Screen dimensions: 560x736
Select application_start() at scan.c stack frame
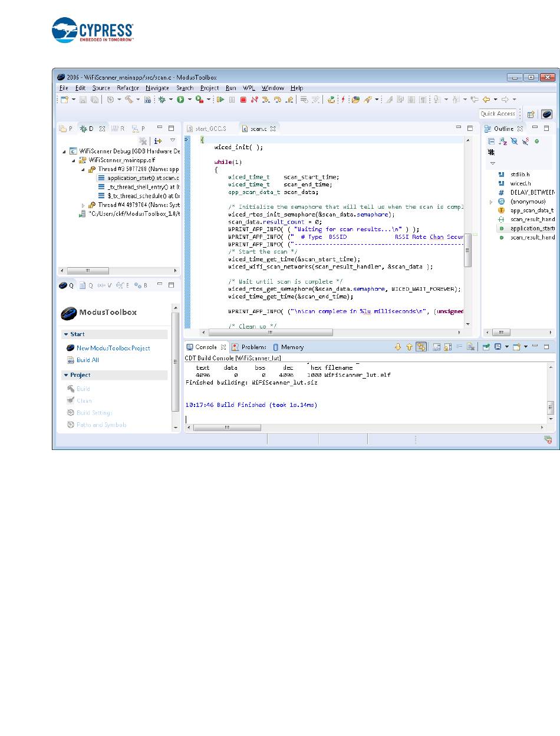[139, 178]
